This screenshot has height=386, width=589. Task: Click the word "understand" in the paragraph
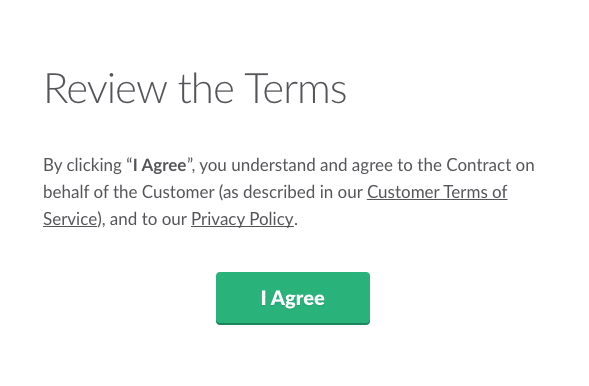pyautogui.click(x=273, y=165)
